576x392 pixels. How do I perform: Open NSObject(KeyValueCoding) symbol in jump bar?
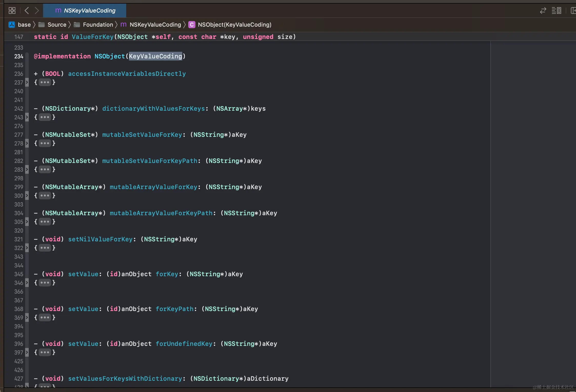(x=235, y=25)
